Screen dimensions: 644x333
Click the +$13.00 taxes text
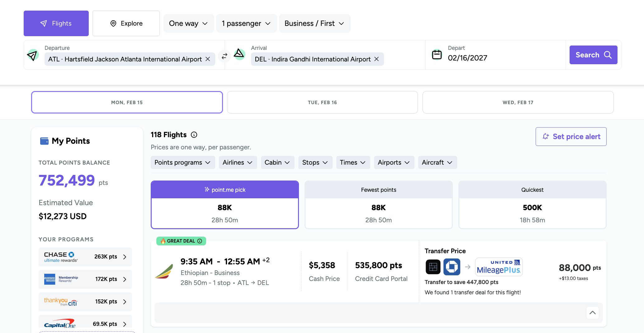(x=574, y=278)
